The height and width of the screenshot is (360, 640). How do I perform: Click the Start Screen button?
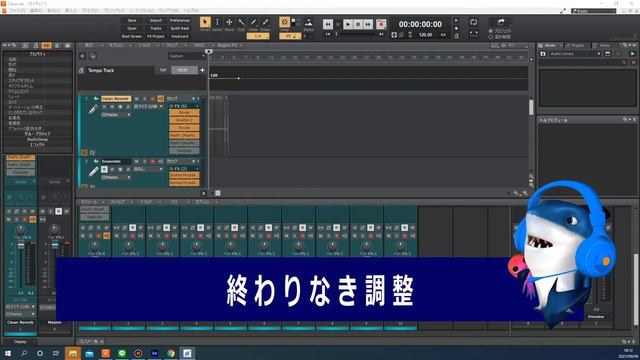132,36
